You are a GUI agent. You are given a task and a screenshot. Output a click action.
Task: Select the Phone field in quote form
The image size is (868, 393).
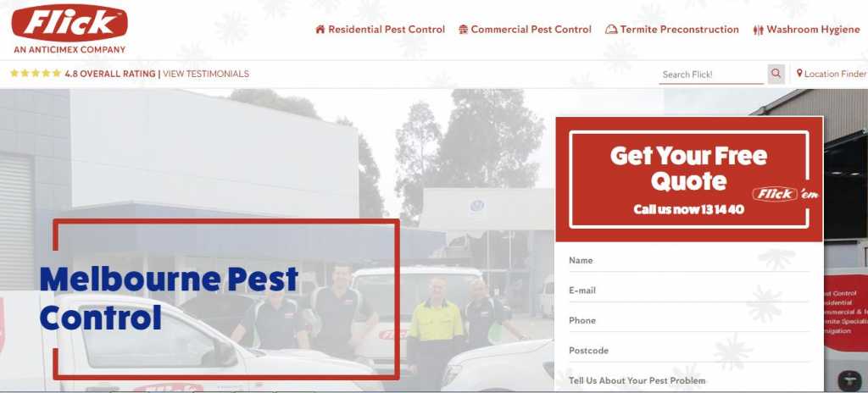coord(689,320)
